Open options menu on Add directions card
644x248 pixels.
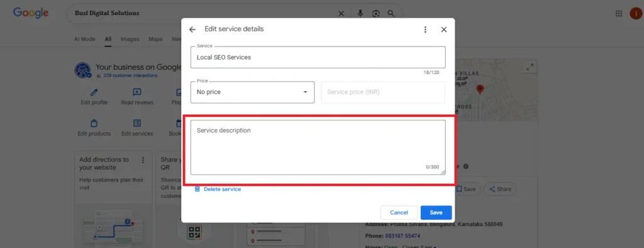tap(143, 160)
